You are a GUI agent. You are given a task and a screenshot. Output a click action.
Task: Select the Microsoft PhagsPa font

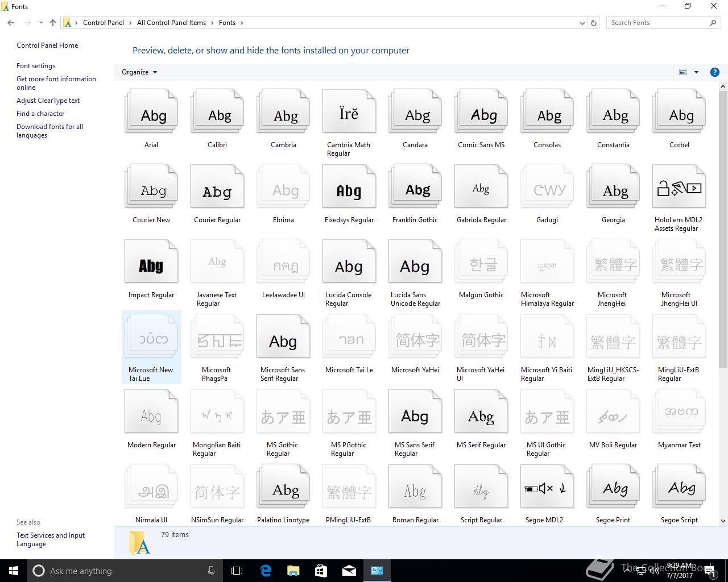217,347
